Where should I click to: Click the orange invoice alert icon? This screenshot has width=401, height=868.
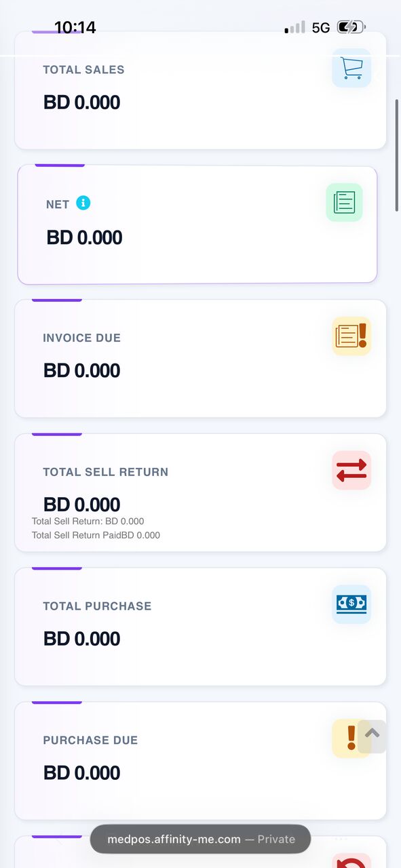[x=351, y=336]
